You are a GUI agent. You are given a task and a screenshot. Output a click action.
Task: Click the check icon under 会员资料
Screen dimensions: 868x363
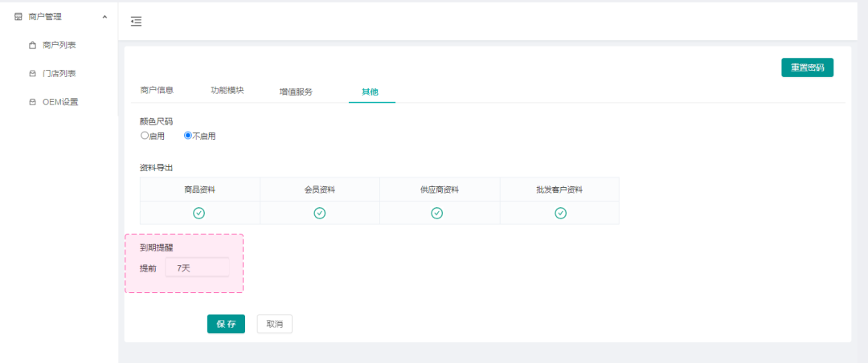click(319, 213)
